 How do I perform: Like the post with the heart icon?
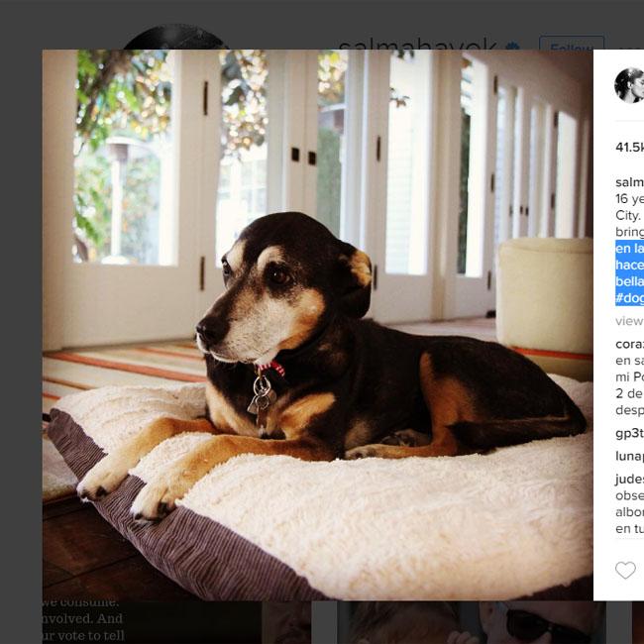pyautogui.click(x=625, y=570)
